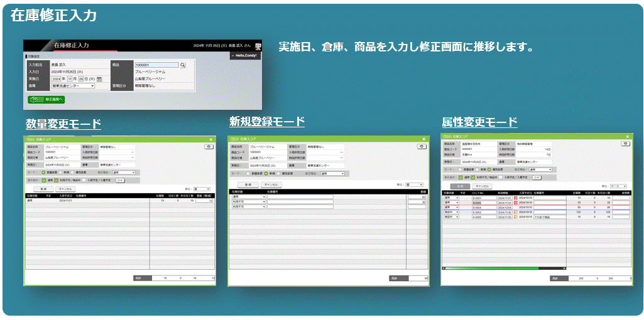Click the user avatar icon in header
Image resolution: width=644 pixels, height=320 pixels.
[x=258, y=46]
